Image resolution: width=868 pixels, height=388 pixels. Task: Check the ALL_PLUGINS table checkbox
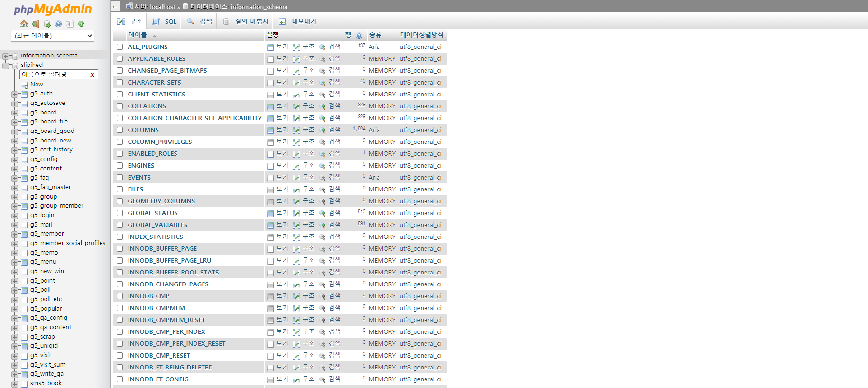click(120, 47)
